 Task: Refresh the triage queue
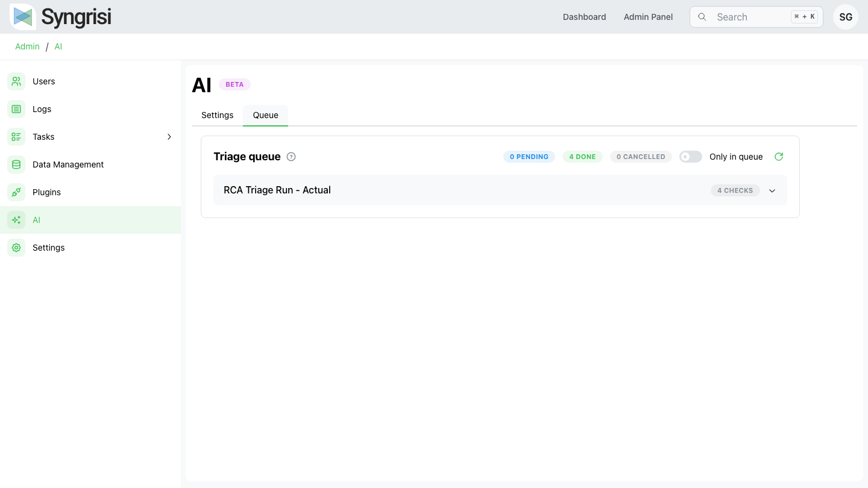pyautogui.click(x=779, y=157)
